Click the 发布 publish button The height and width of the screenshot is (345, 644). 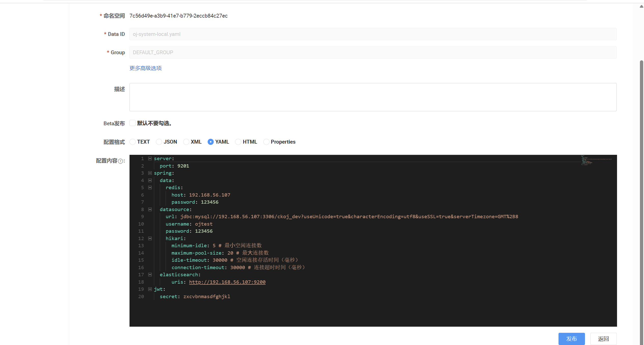coord(571,339)
